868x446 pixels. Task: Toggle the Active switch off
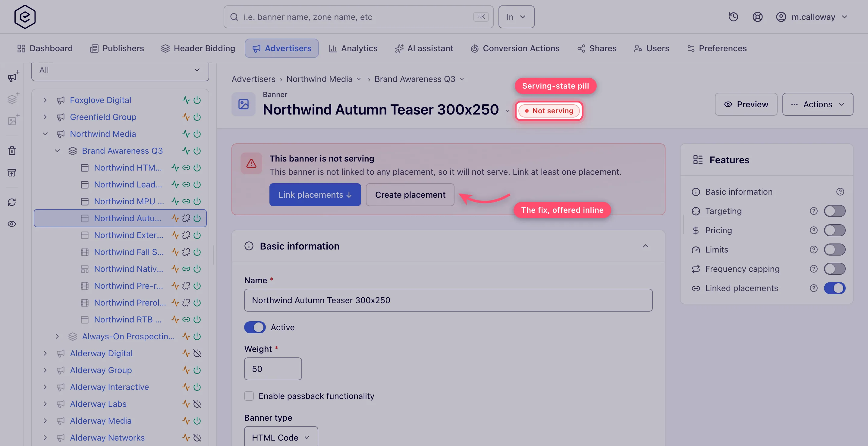[255, 327]
